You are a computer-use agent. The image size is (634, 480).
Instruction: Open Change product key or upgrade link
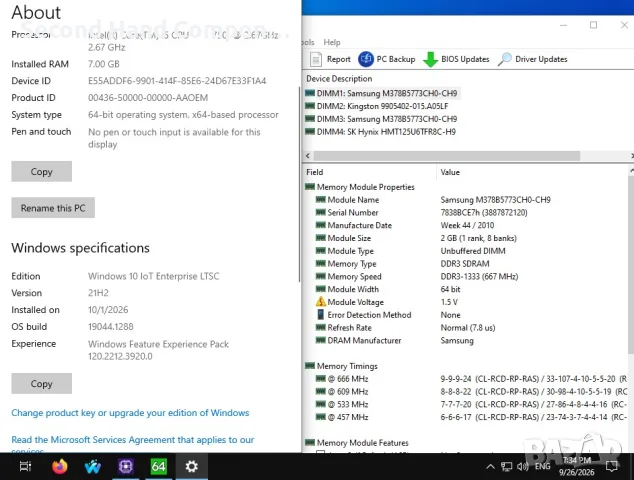(x=130, y=413)
